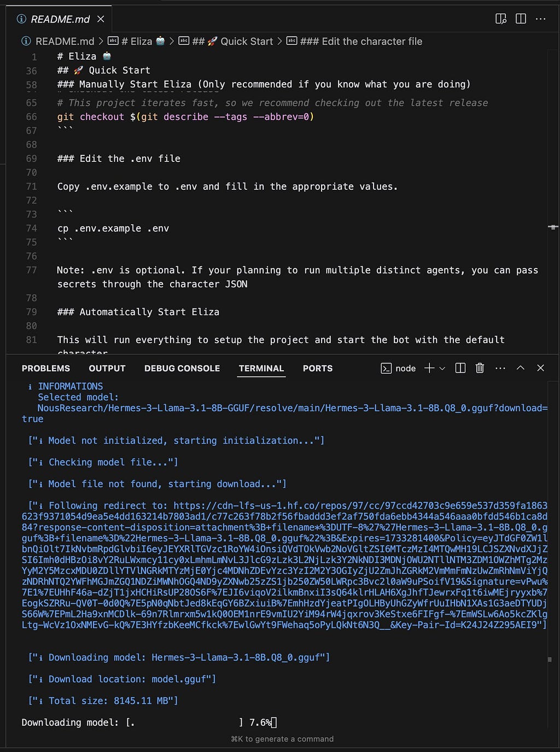Click sticky header '# Eliza' line
Viewport: 560px width, 752px height.
[84, 56]
